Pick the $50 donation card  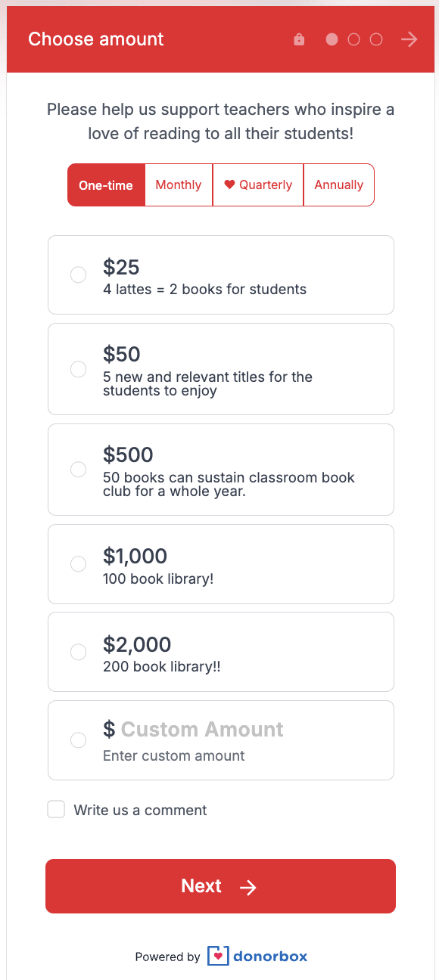[78, 369]
